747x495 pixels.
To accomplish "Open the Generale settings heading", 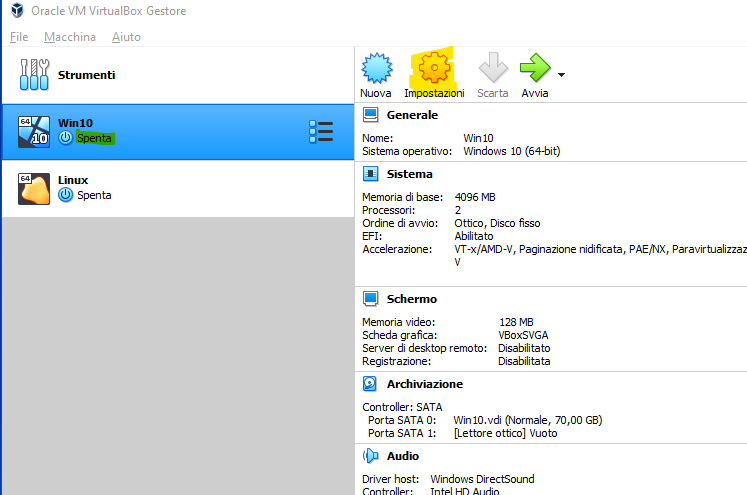I will point(412,115).
